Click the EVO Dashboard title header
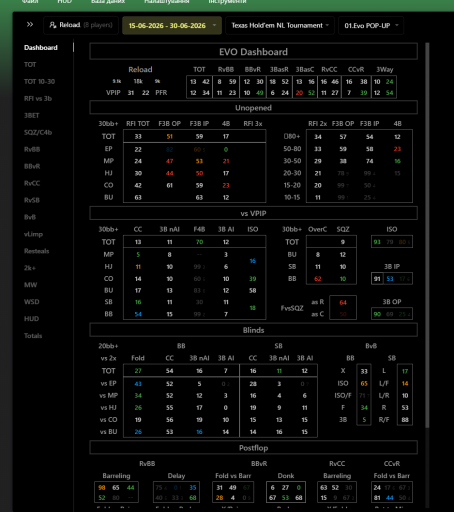Screen dimensions: 454x512 point(253,52)
